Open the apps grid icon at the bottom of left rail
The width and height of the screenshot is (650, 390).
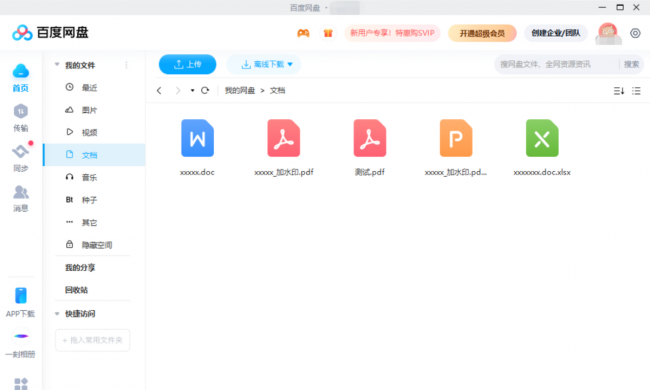coord(21,384)
